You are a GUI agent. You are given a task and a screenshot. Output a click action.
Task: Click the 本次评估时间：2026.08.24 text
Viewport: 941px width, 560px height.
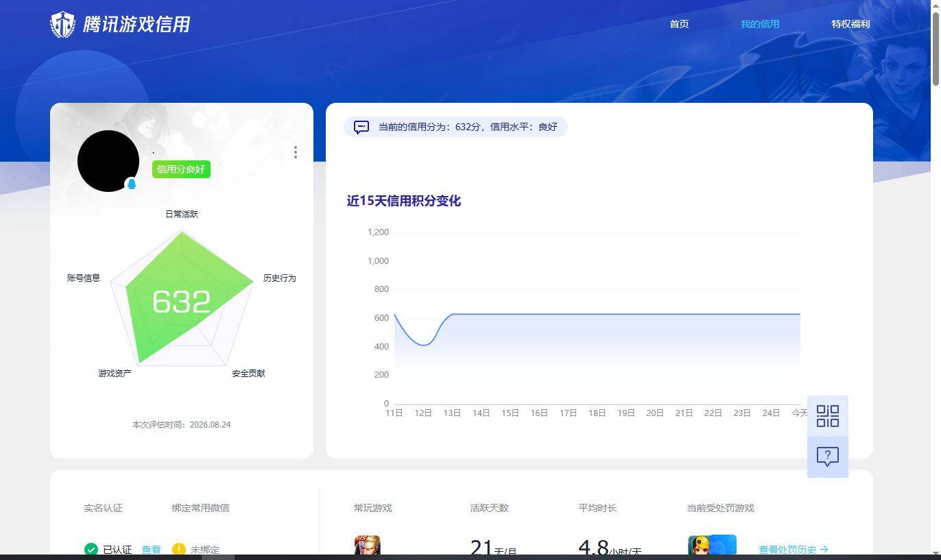pyautogui.click(x=181, y=425)
